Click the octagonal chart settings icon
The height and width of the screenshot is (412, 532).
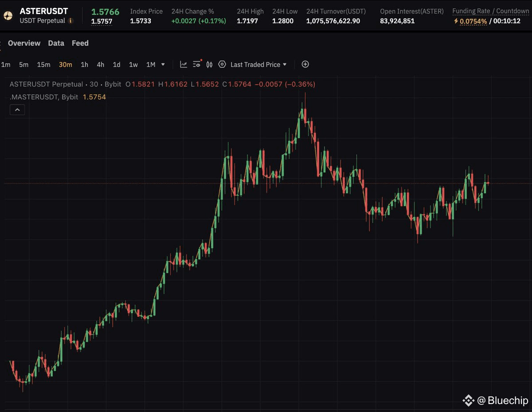[x=222, y=64]
